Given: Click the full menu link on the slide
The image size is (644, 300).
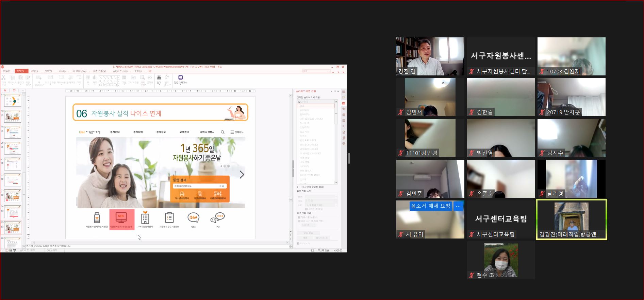Looking at the screenshot, I should [x=237, y=132].
